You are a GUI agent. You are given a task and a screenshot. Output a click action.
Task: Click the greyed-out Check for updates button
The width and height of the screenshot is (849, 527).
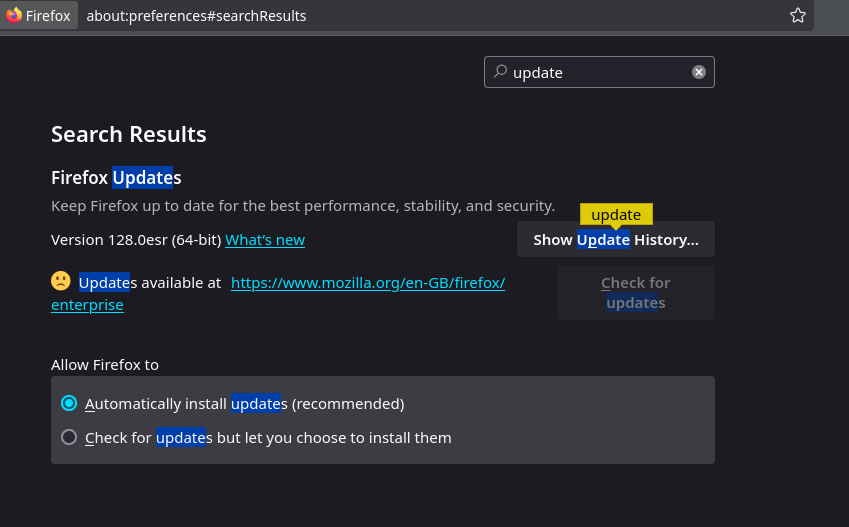[636, 292]
